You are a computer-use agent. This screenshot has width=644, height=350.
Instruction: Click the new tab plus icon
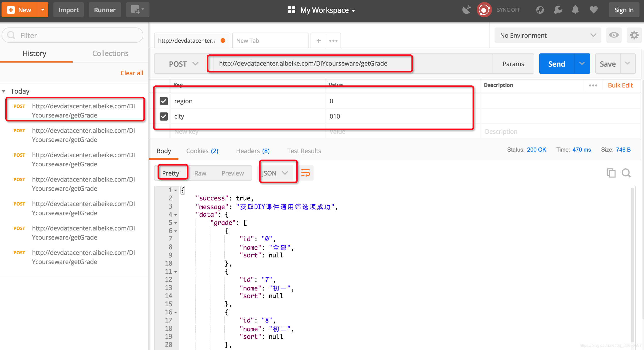[x=318, y=40]
